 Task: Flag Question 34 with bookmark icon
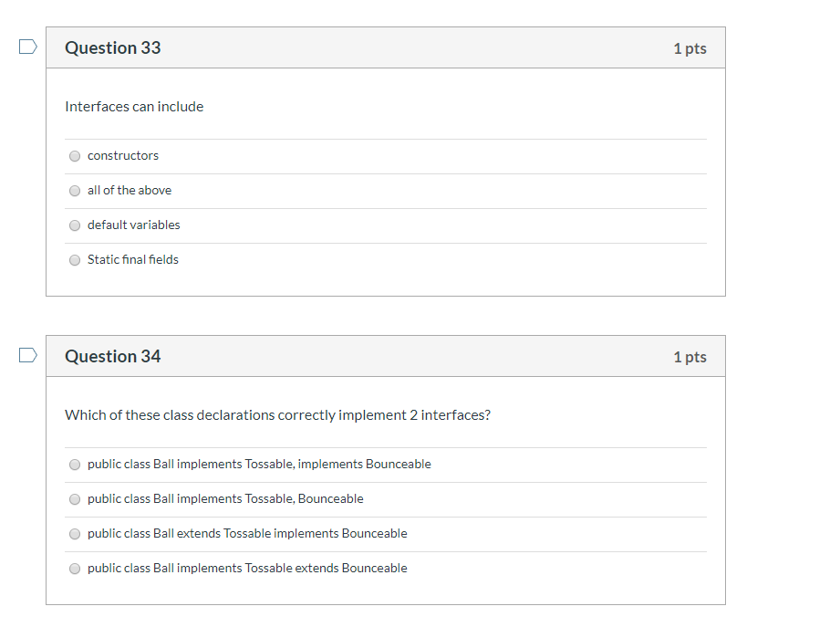[28, 355]
